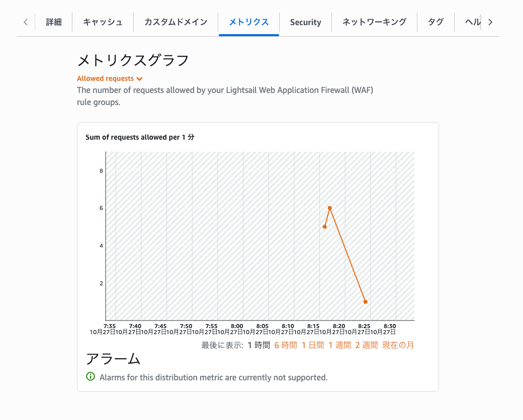Click the 'Sum of requests allowed per 1 分' title
The height and width of the screenshot is (420, 523).
pos(140,137)
